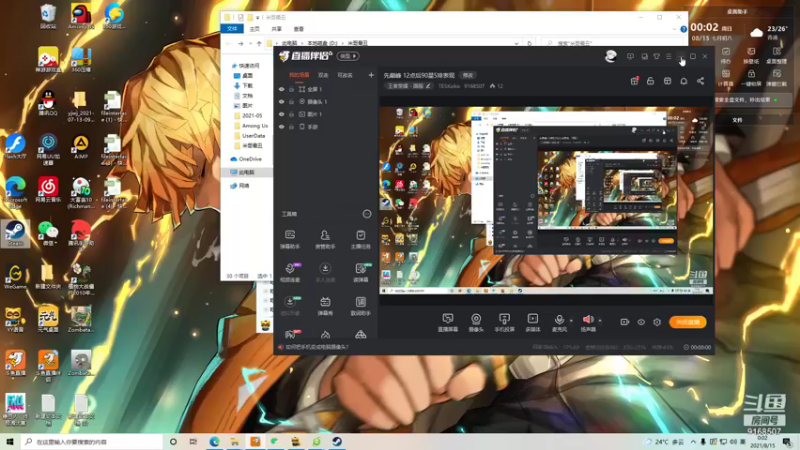Click the unlock padlock icon in header
Viewport: 800px width, 450px height.
tap(651, 81)
